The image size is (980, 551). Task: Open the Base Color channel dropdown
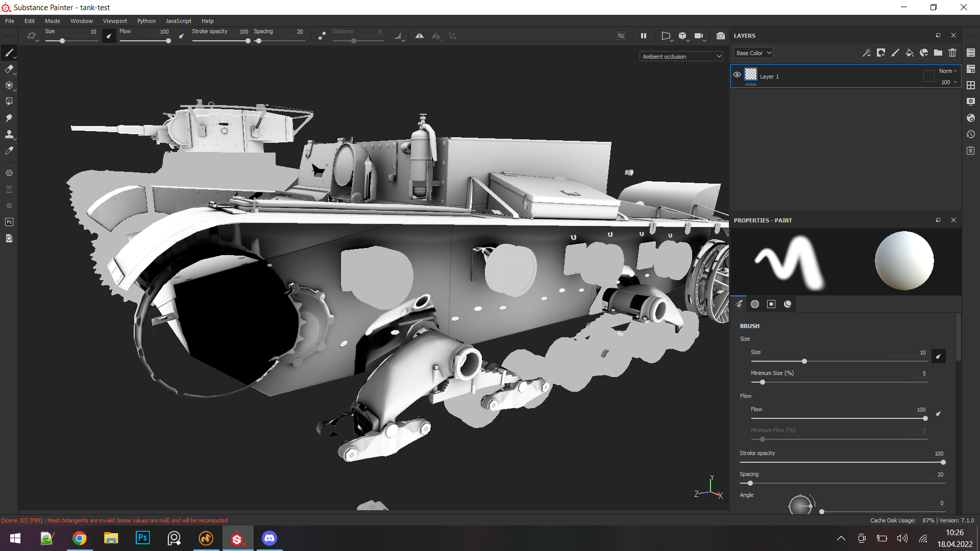[x=753, y=53]
